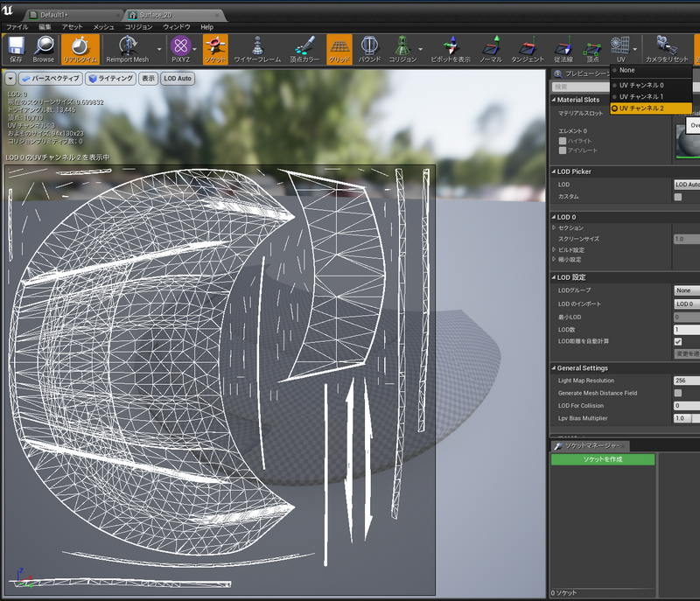This screenshot has width=700, height=601.
Task: Toggle grid display
Action: click(339, 50)
